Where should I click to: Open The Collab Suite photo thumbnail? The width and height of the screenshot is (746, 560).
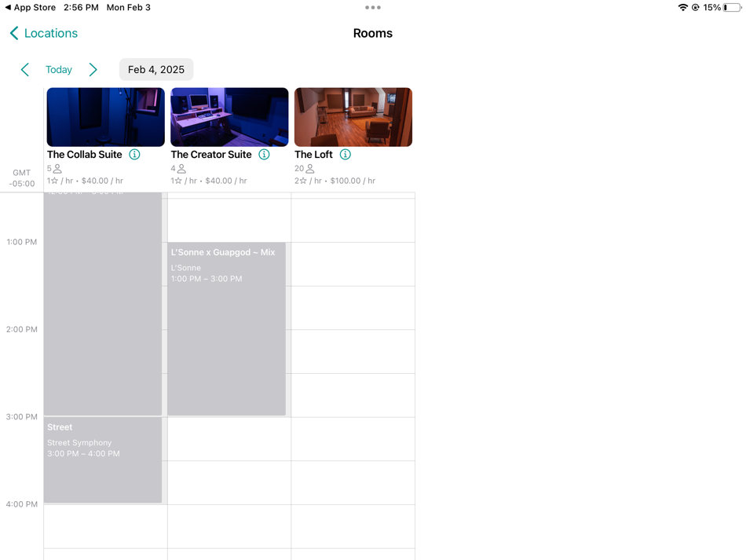pyautogui.click(x=106, y=117)
